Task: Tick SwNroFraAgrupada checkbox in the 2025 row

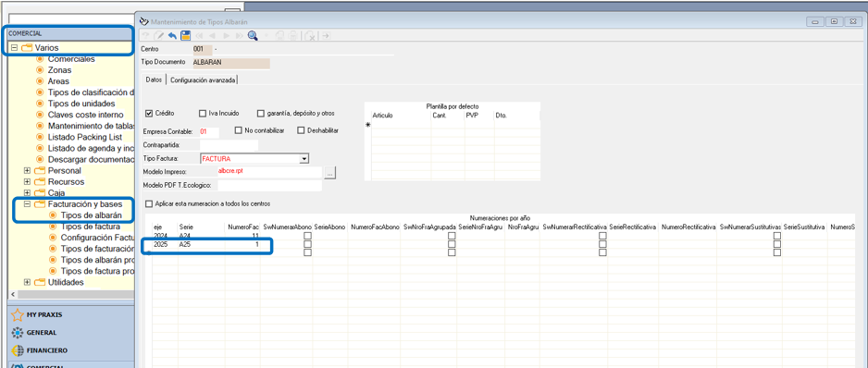Action: point(452,244)
